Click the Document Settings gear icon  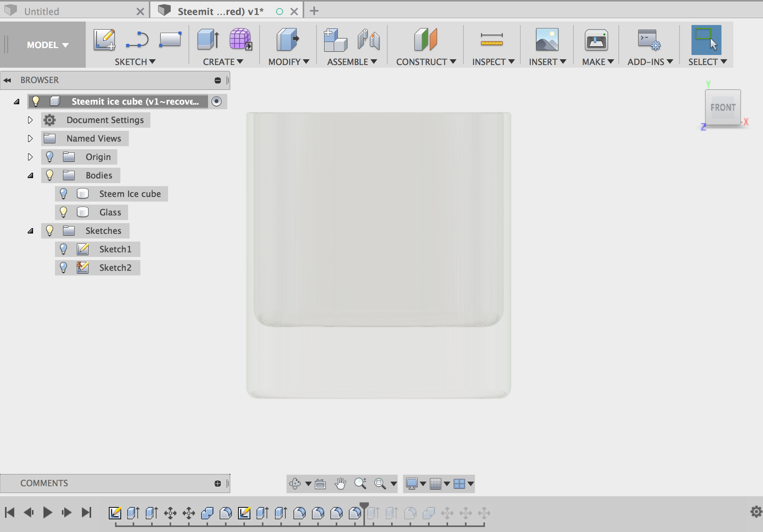(x=50, y=120)
